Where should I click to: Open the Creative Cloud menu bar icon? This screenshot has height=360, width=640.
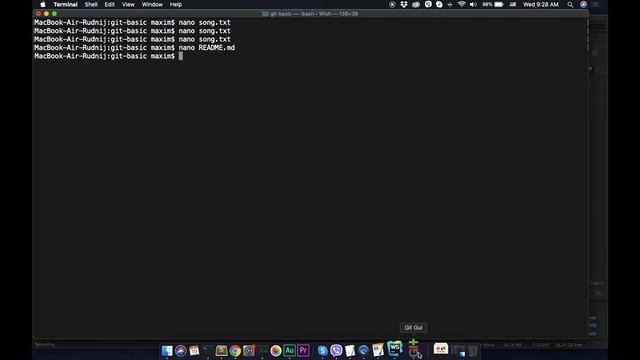416,4
